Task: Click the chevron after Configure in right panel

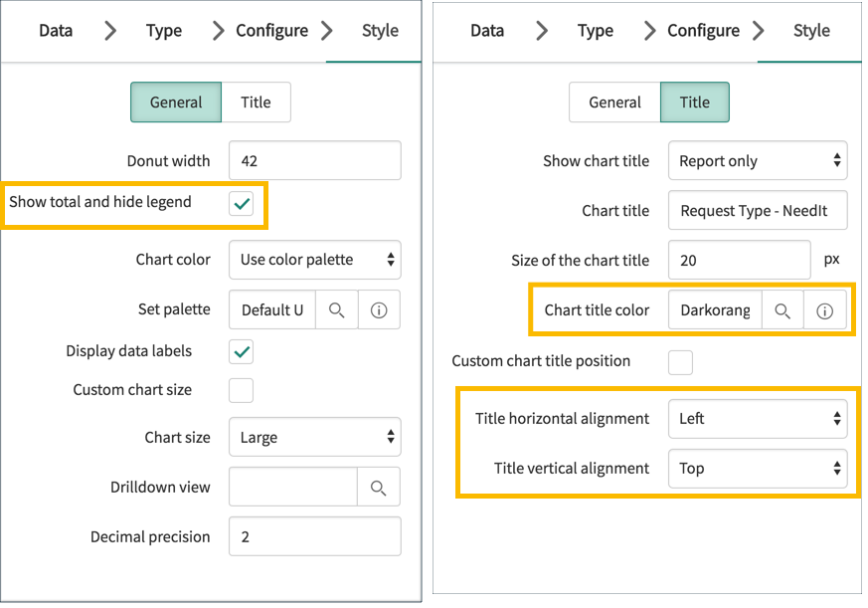Action: [759, 30]
